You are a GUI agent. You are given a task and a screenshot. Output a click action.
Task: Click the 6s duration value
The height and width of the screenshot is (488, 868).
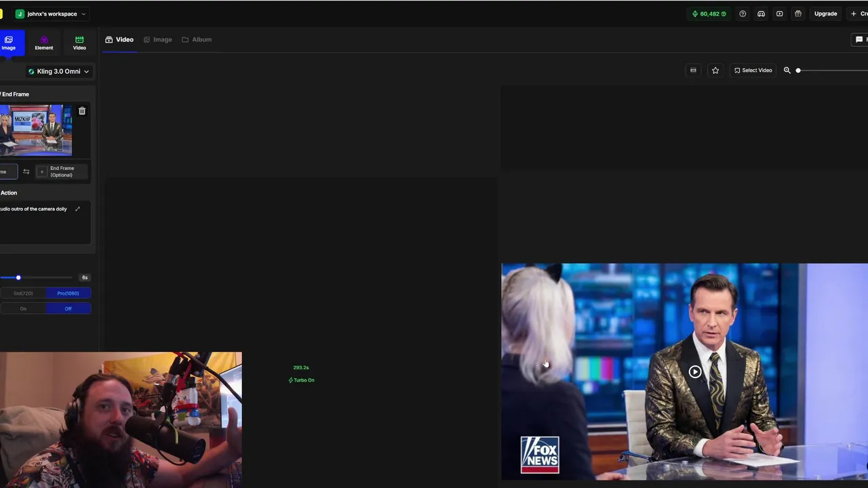pyautogui.click(x=85, y=277)
